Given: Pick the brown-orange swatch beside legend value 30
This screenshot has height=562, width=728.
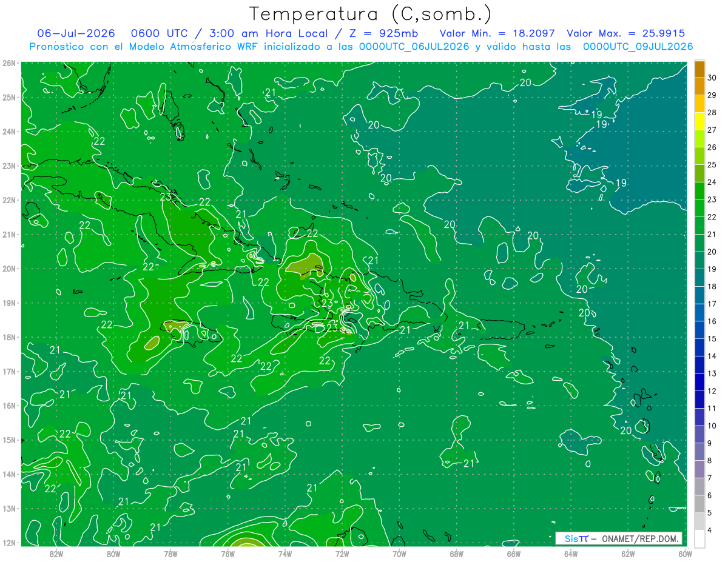Looking at the screenshot, I should click(x=699, y=69).
